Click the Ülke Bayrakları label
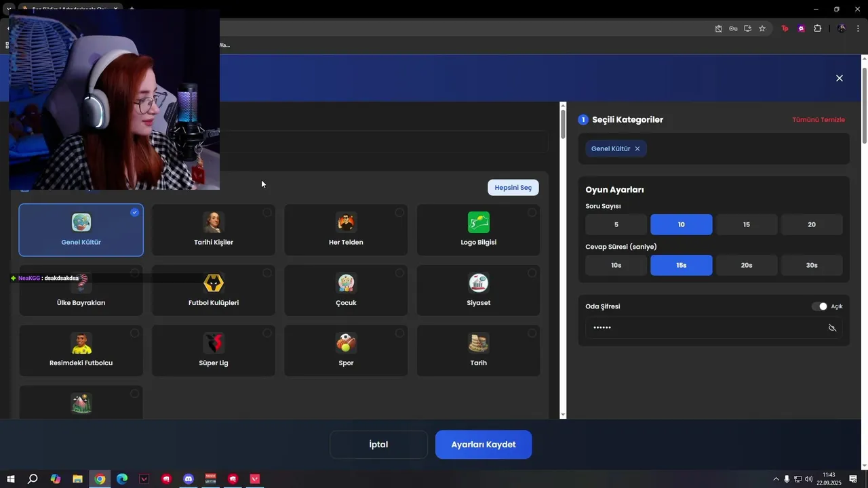The height and width of the screenshot is (488, 868). [81, 303]
